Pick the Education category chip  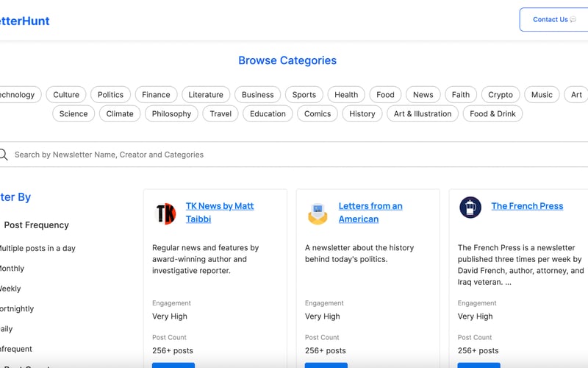pyautogui.click(x=268, y=114)
